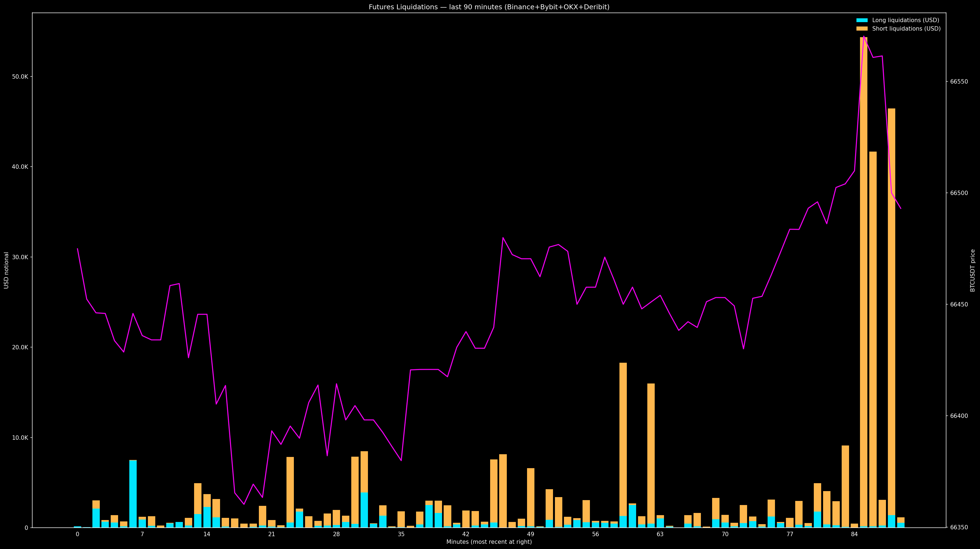Click the cyan Long liquidations legend swatch
Viewport: 980px width, 549px height.
coord(862,20)
